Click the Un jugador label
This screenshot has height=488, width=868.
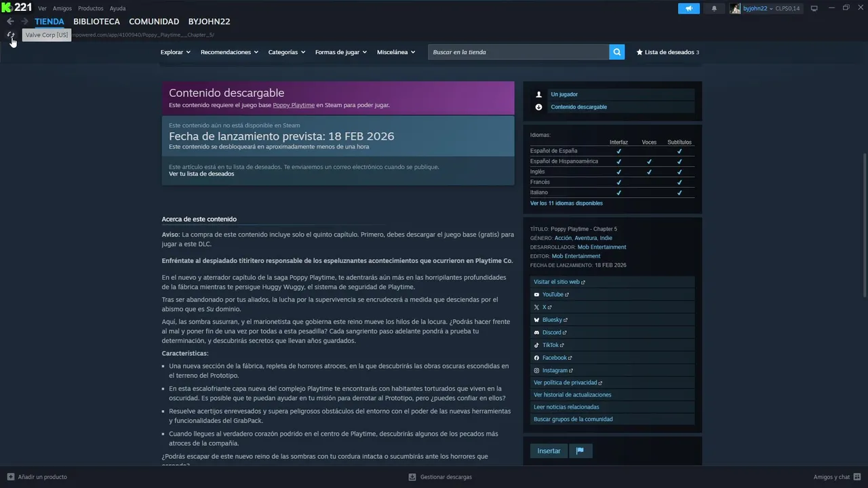(564, 94)
